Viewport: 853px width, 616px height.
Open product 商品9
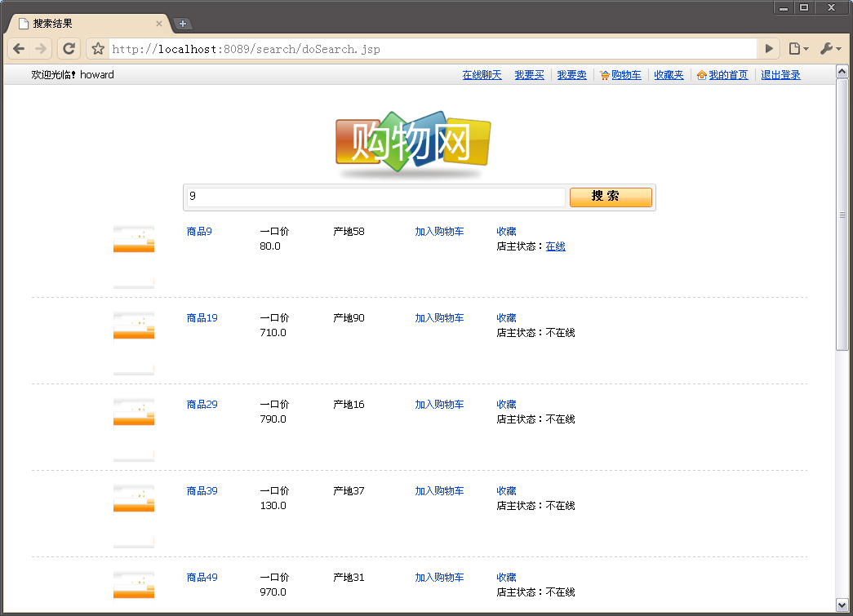pyautogui.click(x=199, y=232)
